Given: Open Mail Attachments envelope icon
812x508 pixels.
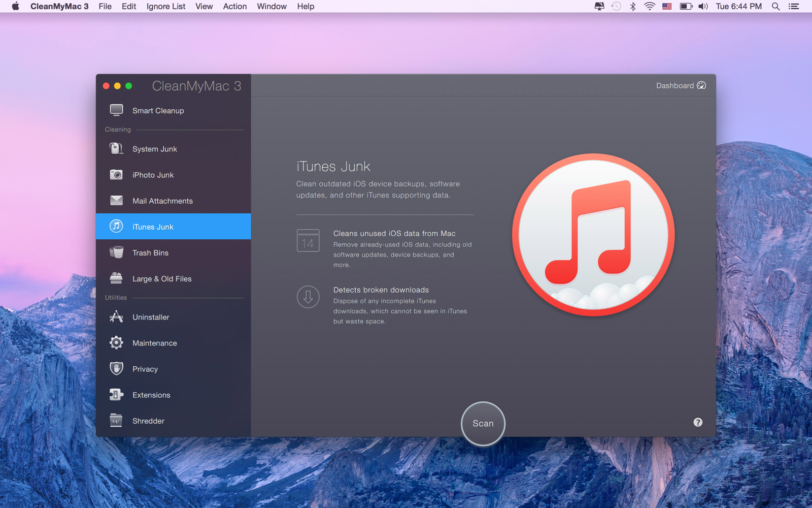Looking at the screenshot, I should tap(116, 201).
